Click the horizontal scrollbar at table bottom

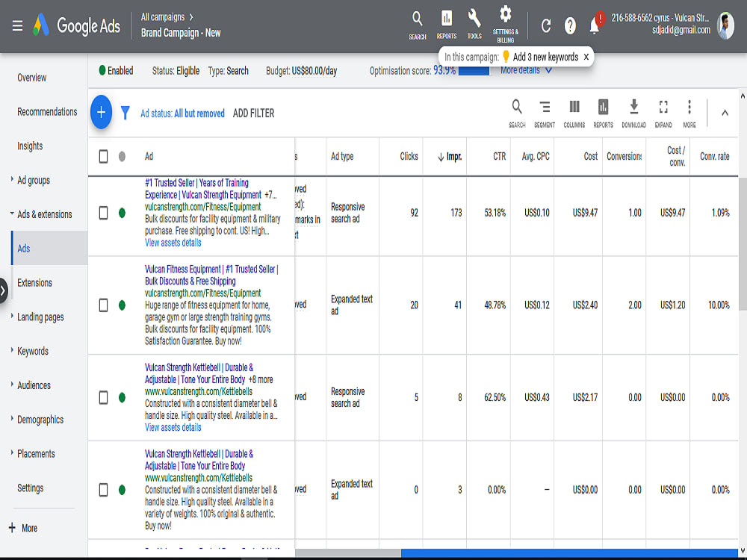point(569,553)
